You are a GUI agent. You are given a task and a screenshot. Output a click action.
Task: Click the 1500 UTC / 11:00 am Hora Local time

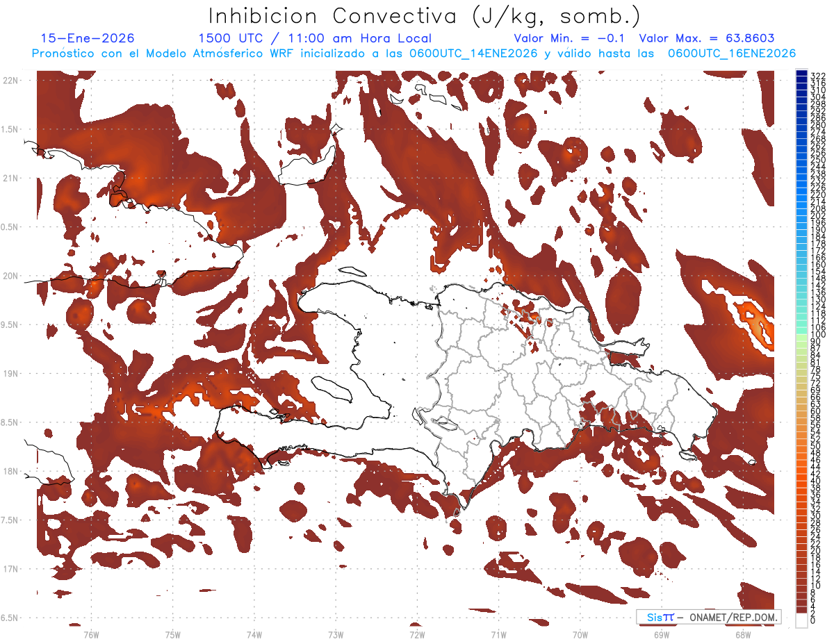315,38
